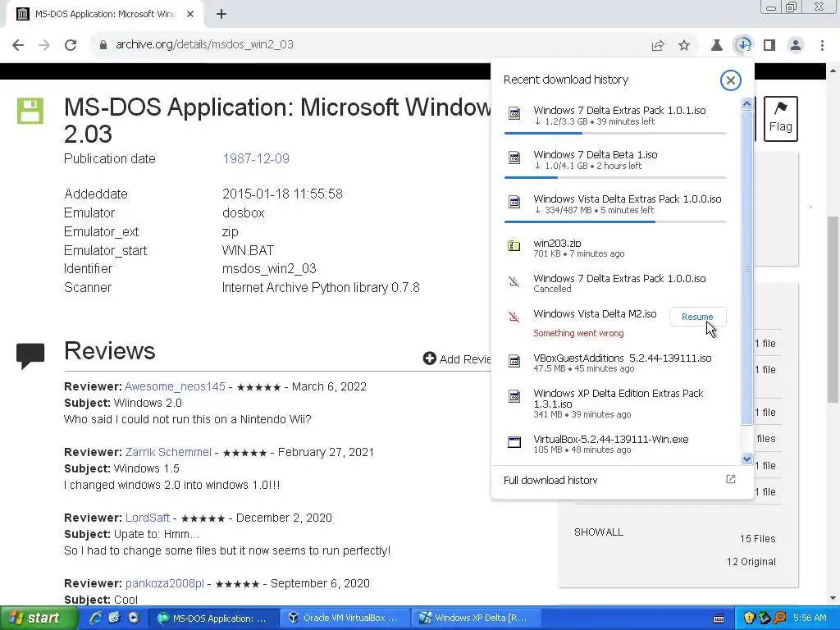Click the win203.zip file icon
This screenshot has width=840, height=630.
[x=514, y=246]
